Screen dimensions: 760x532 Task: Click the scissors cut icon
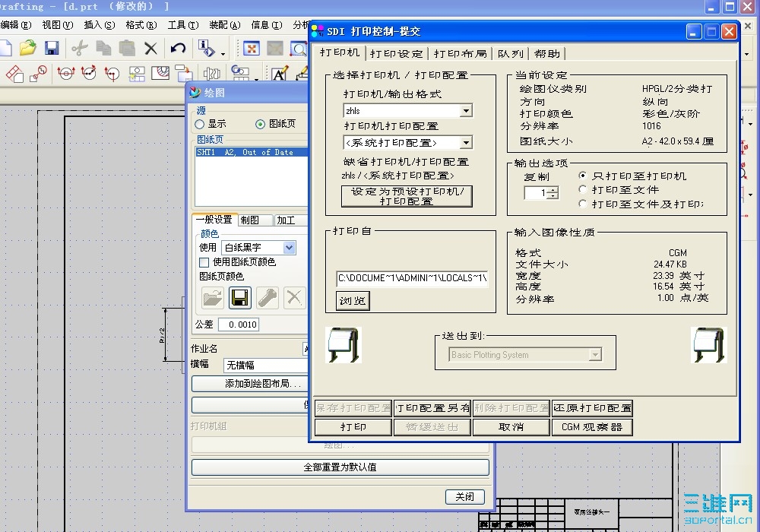[x=80, y=48]
